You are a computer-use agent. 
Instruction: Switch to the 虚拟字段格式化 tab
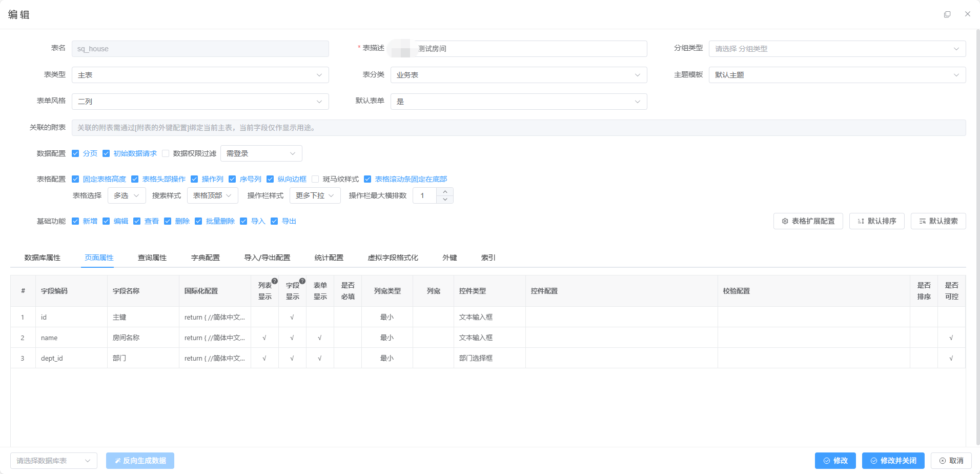pyautogui.click(x=393, y=258)
